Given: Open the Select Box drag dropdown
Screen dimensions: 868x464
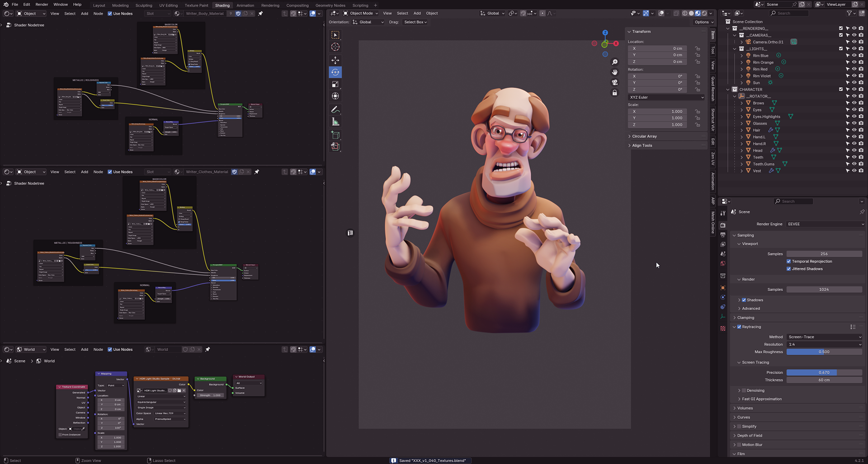Looking at the screenshot, I should [x=415, y=22].
